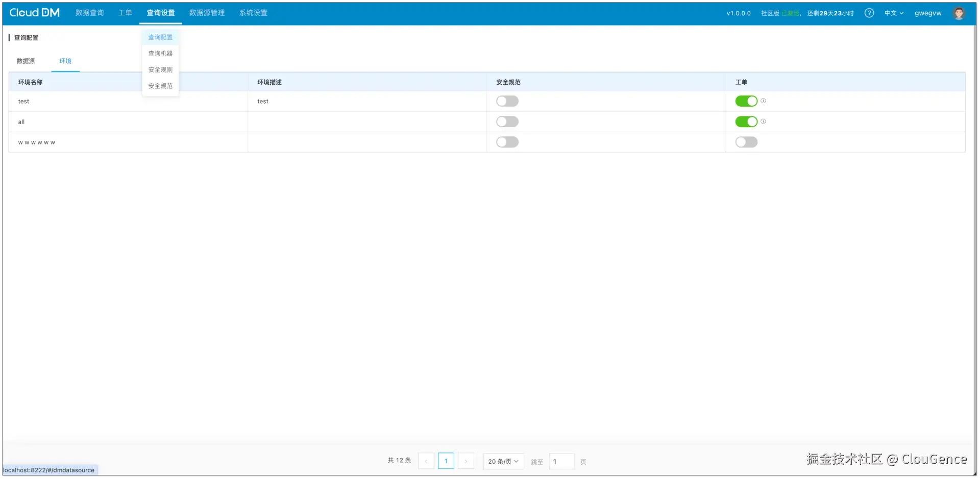Click the 共 12 条 total count text
Screen dimensions: 980x479
pos(399,461)
